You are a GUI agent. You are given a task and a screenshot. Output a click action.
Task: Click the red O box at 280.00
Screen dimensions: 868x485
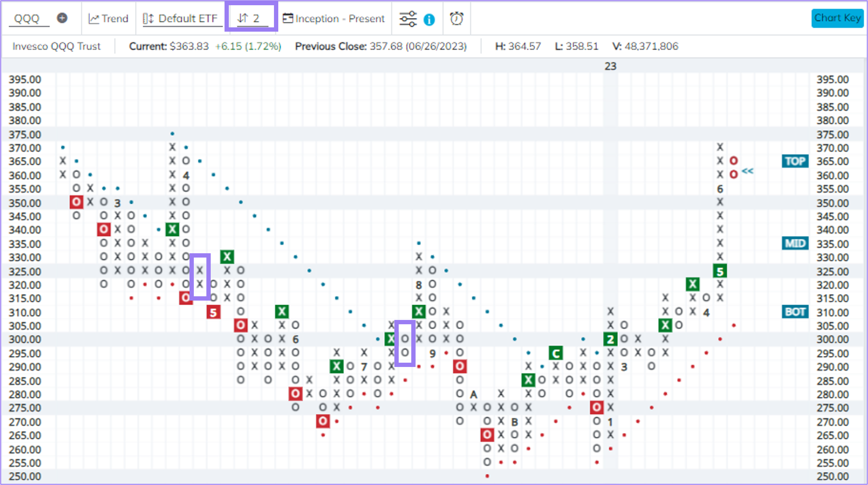tap(295, 394)
